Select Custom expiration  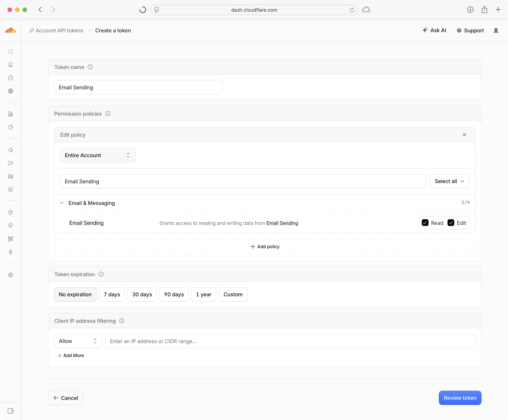(233, 294)
